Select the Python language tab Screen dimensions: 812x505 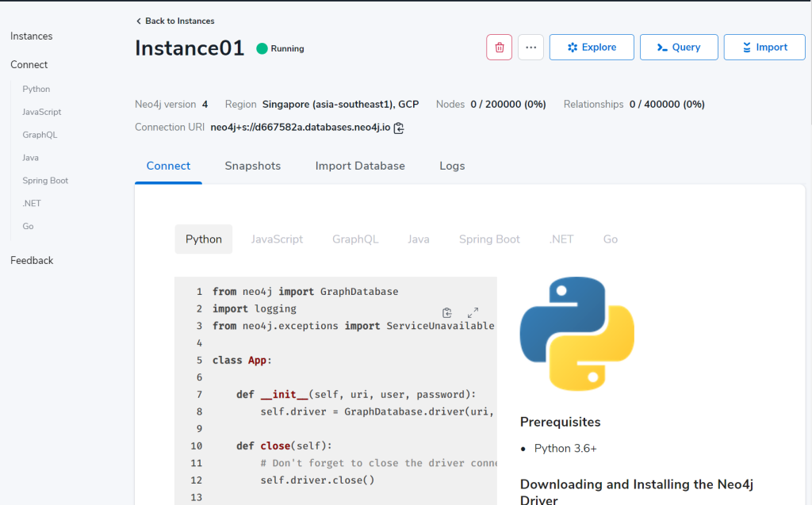(x=204, y=239)
